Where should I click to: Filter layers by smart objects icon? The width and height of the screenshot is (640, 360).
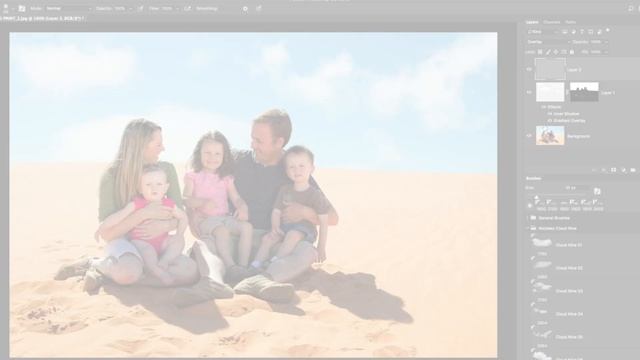tap(599, 31)
